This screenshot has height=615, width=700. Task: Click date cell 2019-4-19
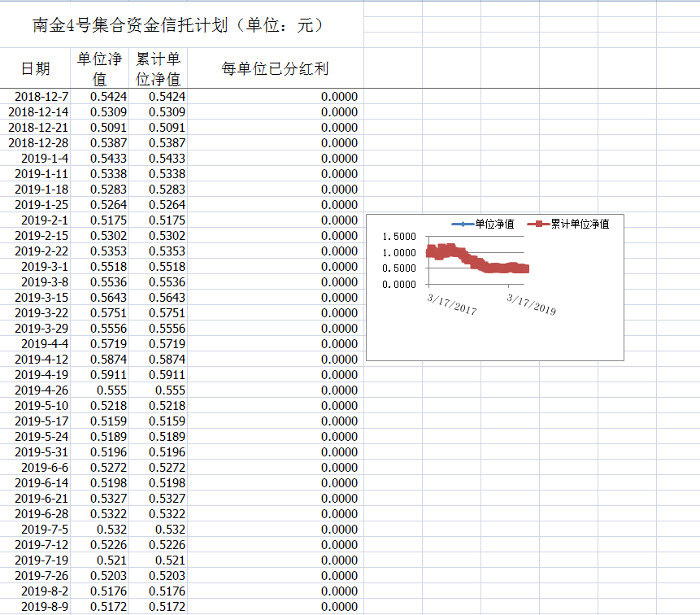[35, 375]
